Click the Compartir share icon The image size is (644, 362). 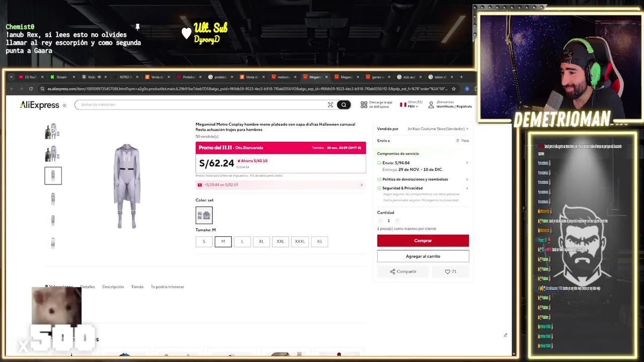pos(392,271)
